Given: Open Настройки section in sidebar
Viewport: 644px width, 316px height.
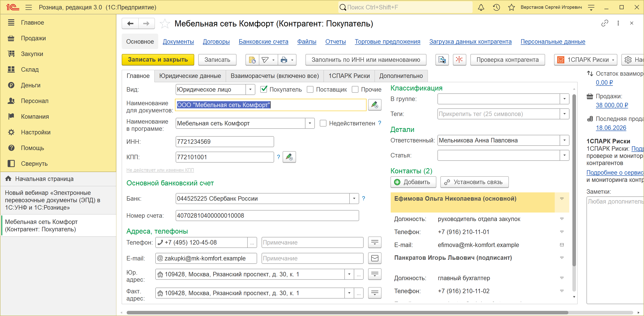Looking at the screenshot, I should click(x=36, y=132).
